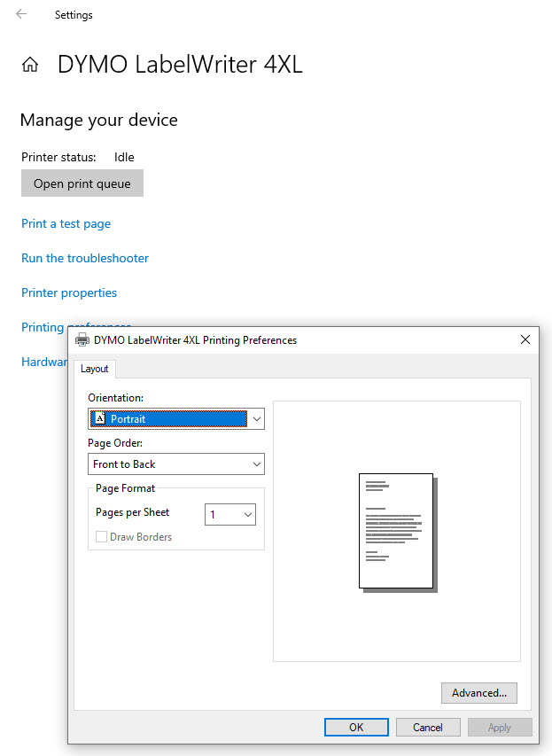
Task: Click the Portrait page icon in the Orientation box
Action: 100,418
